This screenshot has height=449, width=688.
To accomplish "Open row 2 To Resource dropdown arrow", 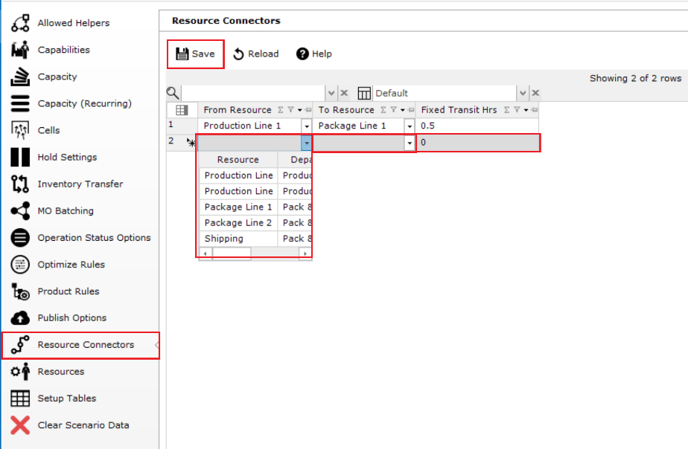I will (409, 143).
